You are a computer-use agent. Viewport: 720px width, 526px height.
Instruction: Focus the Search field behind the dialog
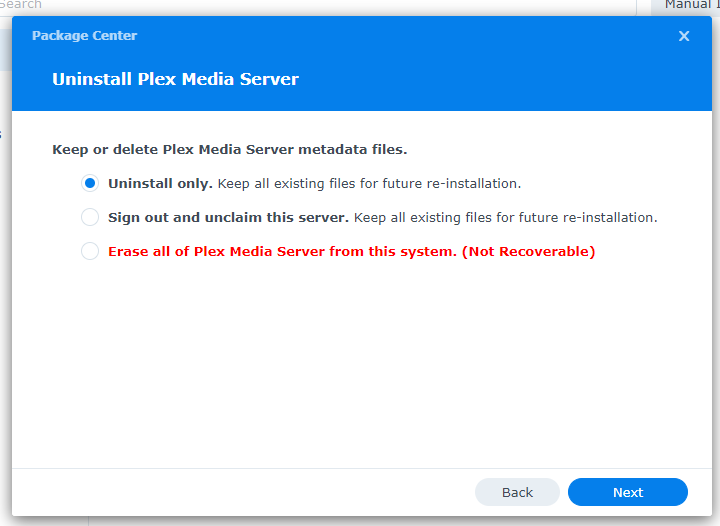pyautogui.click(x=40, y=5)
